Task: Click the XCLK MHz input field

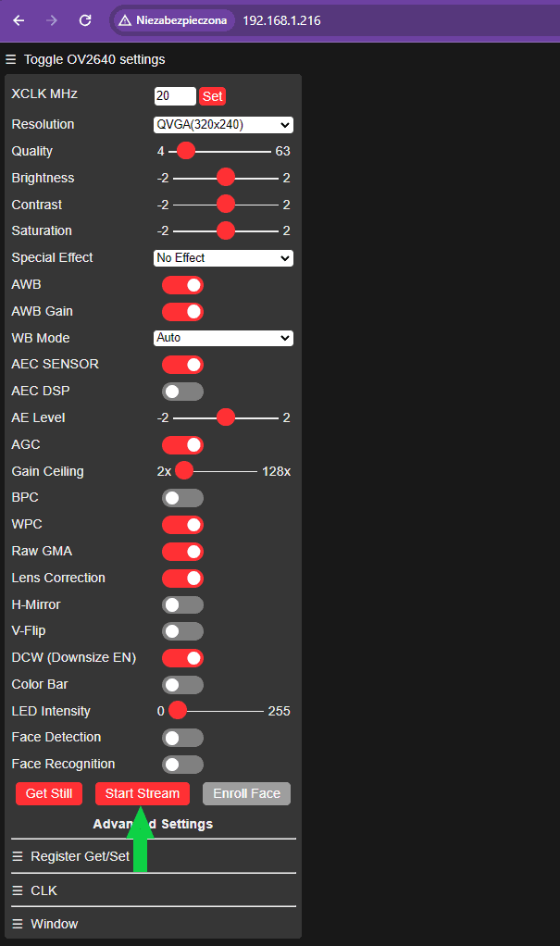Action: [174, 96]
